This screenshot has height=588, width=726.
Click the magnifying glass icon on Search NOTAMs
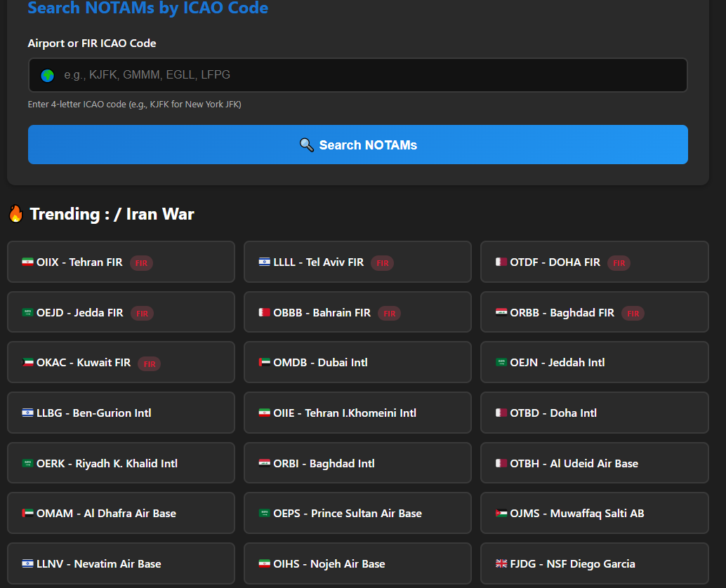click(306, 145)
